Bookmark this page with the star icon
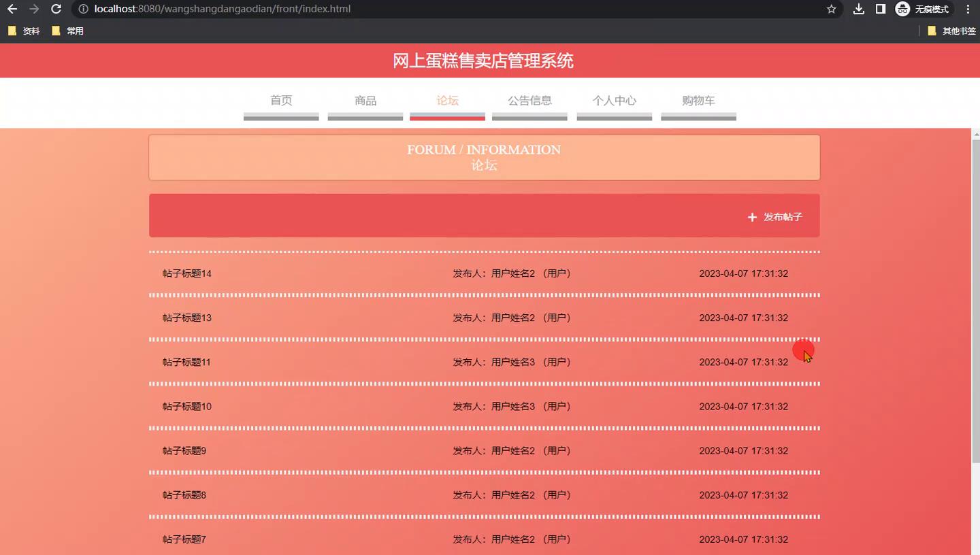Viewport: 980px width, 555px height. pyautogui.click(x=831, y=9)
